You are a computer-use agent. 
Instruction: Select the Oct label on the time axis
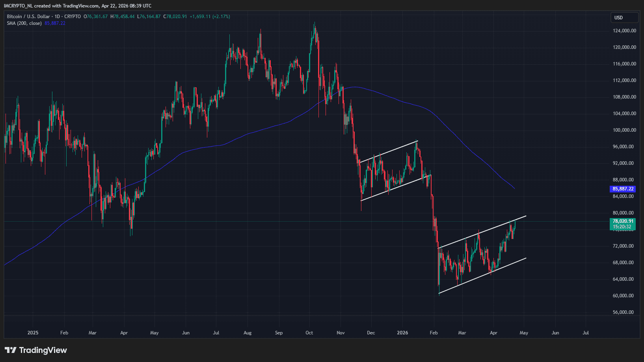click(309, 333)
